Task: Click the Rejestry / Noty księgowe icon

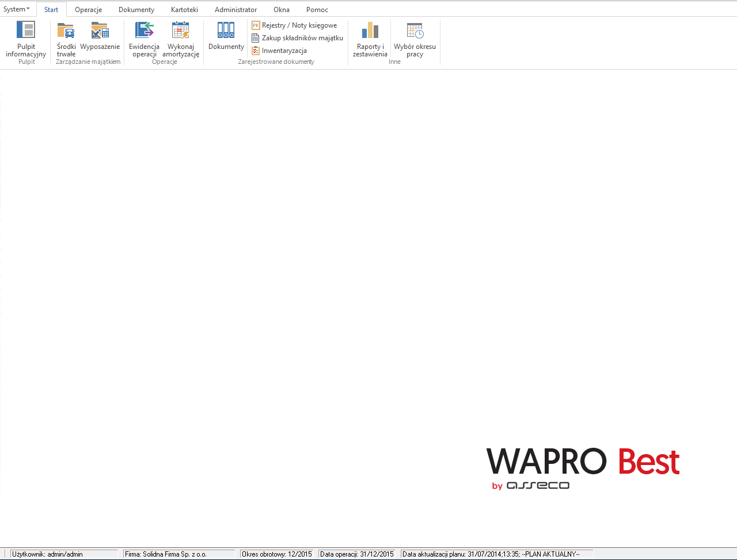Action: click(x=256, y=25)
